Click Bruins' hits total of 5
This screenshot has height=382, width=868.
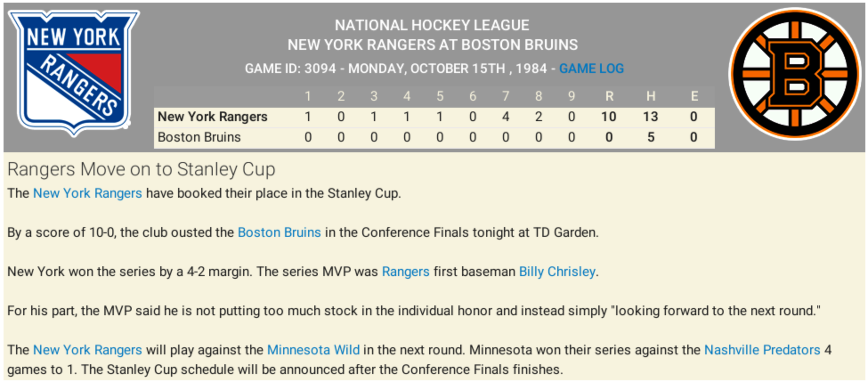[x=651, y=137]
